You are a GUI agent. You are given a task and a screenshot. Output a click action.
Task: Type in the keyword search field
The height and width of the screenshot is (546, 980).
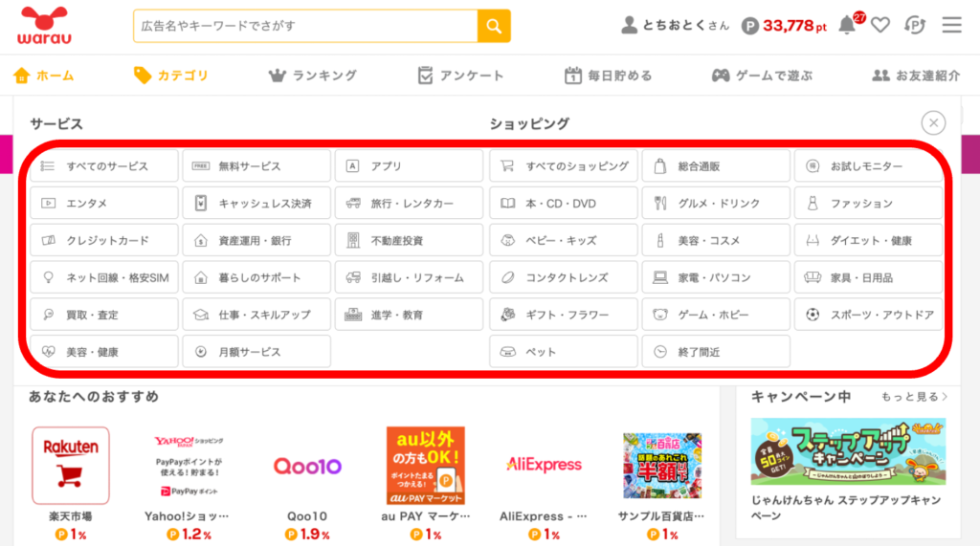304,26
